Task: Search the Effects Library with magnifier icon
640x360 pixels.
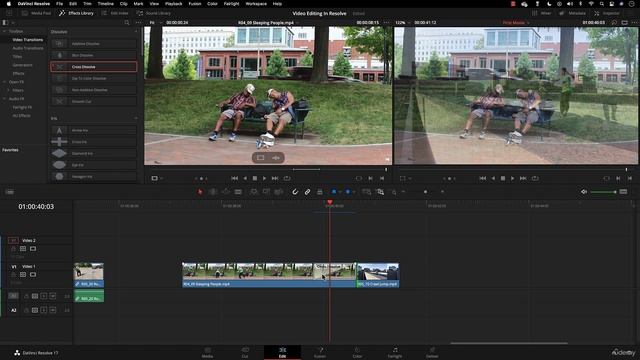Action: (127, 22)
